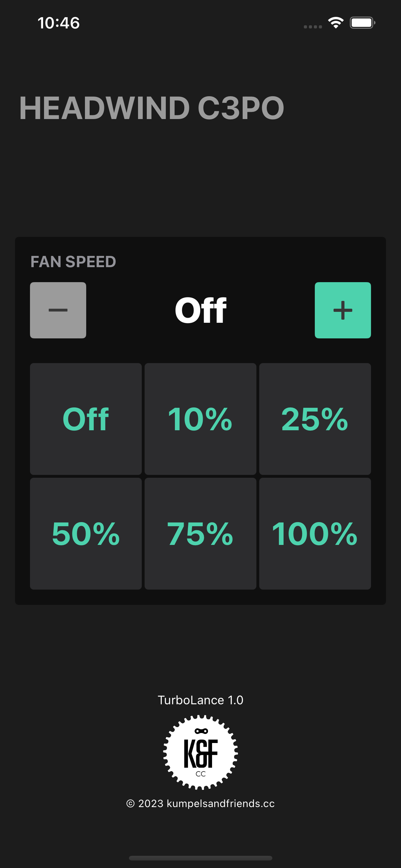The image size is (401, 868).
Task: Tap the FAN SPEED section label
Action: (73, 262)
